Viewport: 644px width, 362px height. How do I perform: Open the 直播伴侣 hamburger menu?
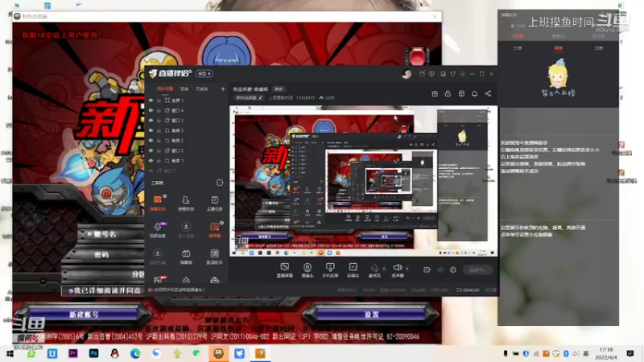pos(462,74)
